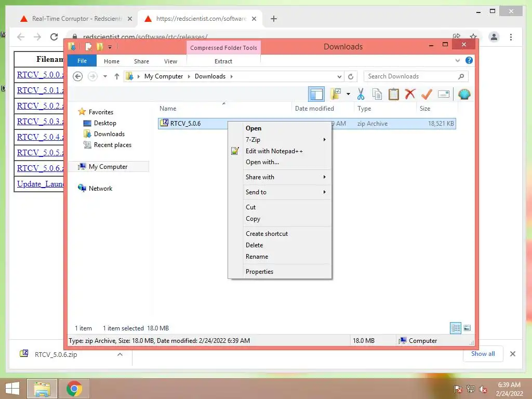Screen dimensions: 532x399
Task: Open the address bar history dropdown
Action: pos(339,76)
